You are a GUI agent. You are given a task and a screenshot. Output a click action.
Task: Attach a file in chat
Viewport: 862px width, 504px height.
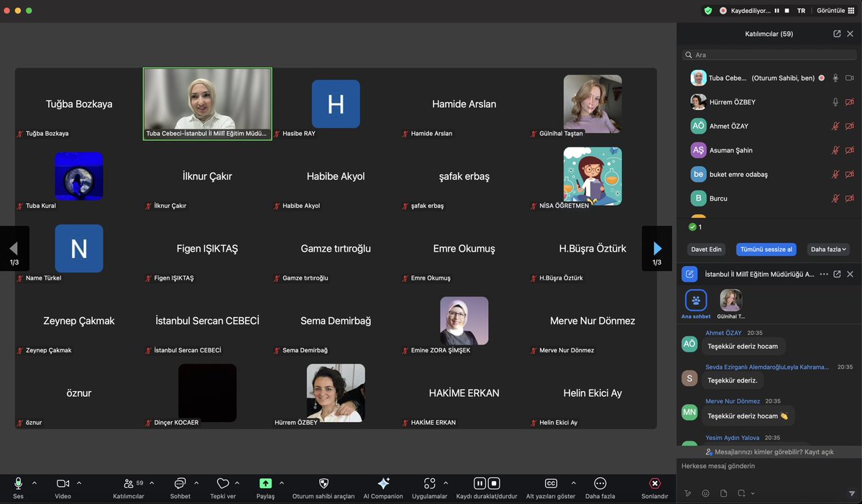click(723, 493)
